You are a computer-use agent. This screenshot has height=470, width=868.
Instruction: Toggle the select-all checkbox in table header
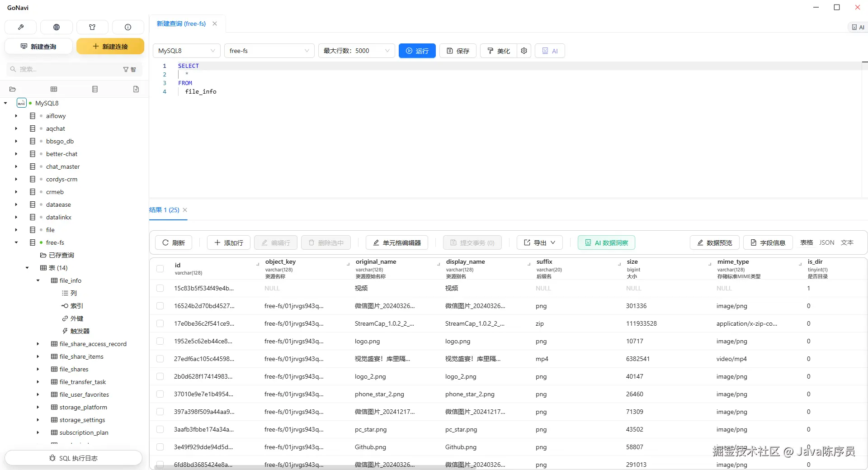160,269
